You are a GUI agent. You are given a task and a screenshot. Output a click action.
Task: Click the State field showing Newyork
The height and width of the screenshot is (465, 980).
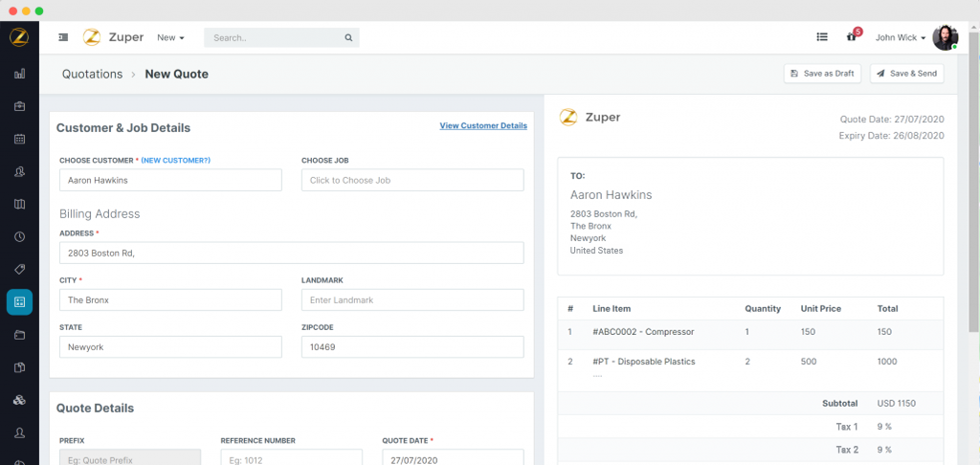point(170,347)
